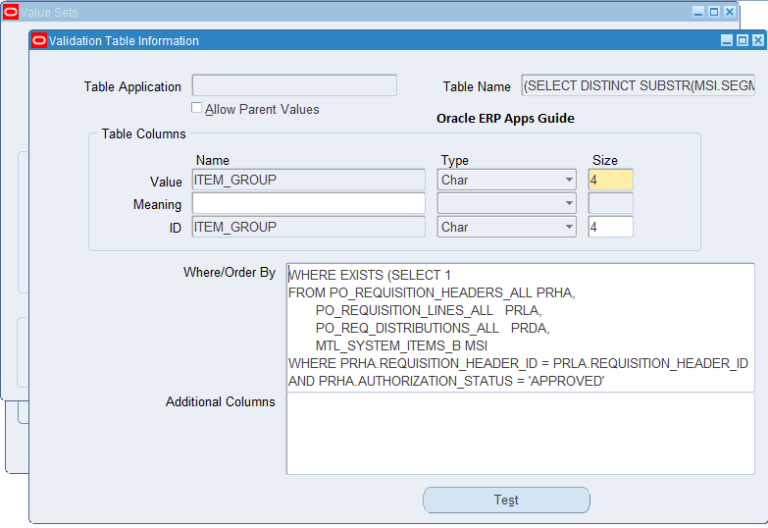Minimize the Validation Table Information window

(727, 41)
